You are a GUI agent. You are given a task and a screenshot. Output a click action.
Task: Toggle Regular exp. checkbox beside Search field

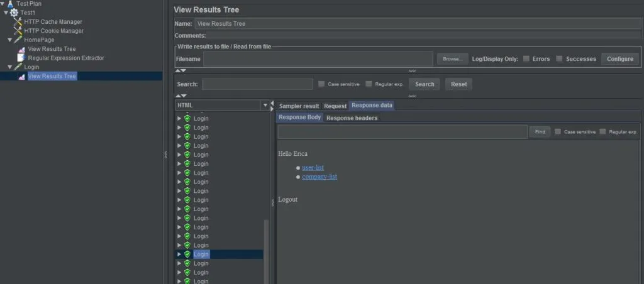(x=369, y=84)
